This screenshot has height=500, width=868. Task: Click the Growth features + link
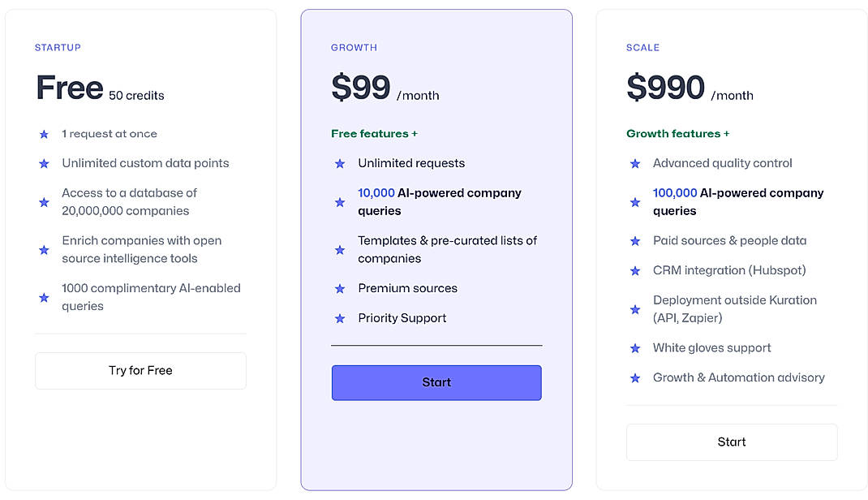(678, 133)
